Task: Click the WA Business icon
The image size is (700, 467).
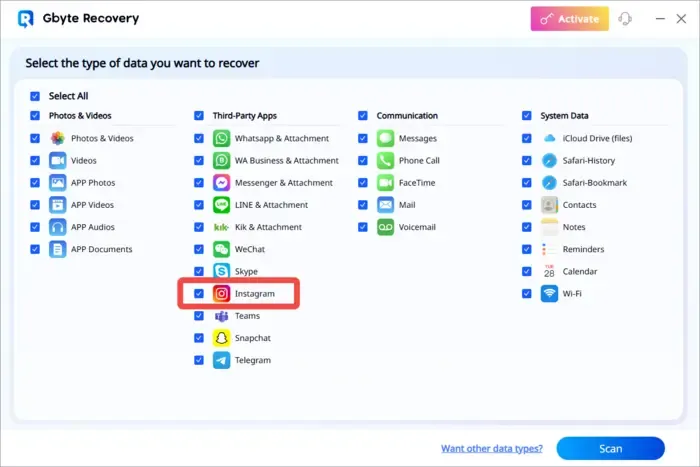Action: click(221, 160)
